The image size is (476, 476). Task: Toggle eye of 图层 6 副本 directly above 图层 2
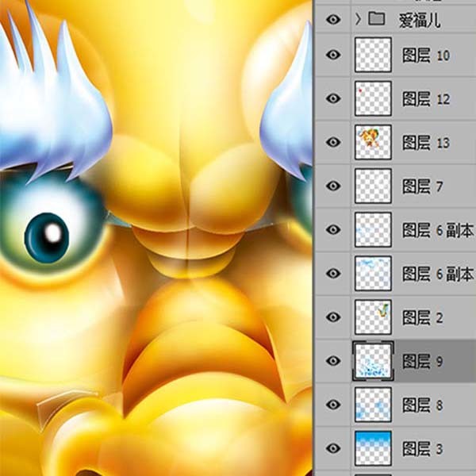(x=333, y=274)
